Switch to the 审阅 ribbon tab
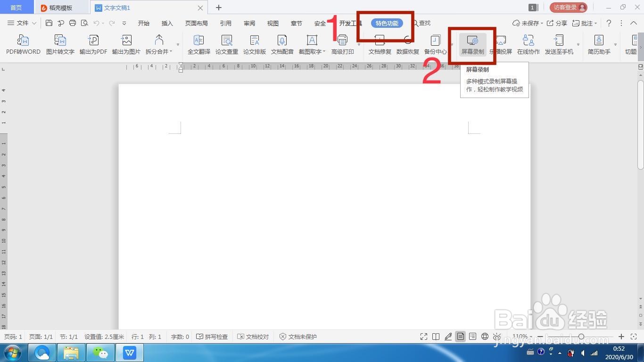The width and height of the screenshot is (644, 362). pyautogui.click(x=249, y=23)
